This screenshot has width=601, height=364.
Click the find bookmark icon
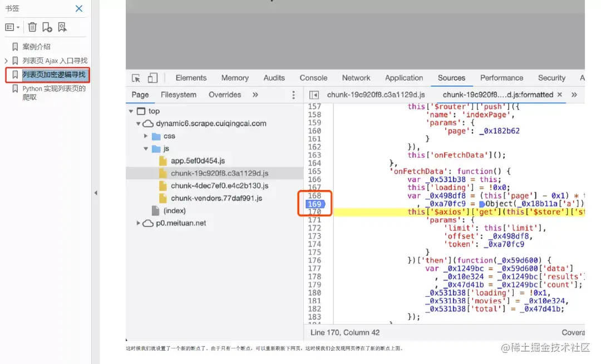point(62,27)
